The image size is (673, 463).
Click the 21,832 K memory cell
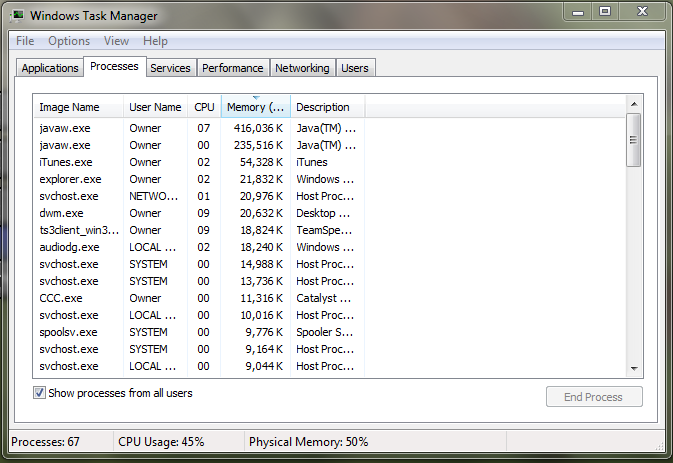click(261, 179)
